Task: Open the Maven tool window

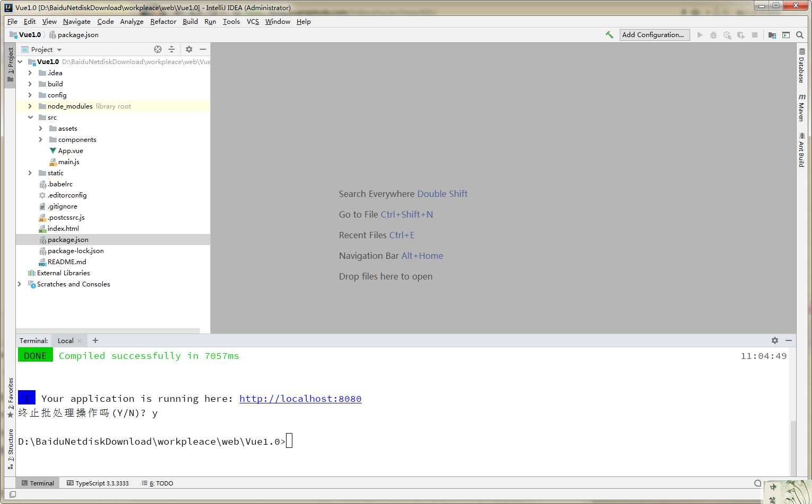Action: click(x=801, y=107)
